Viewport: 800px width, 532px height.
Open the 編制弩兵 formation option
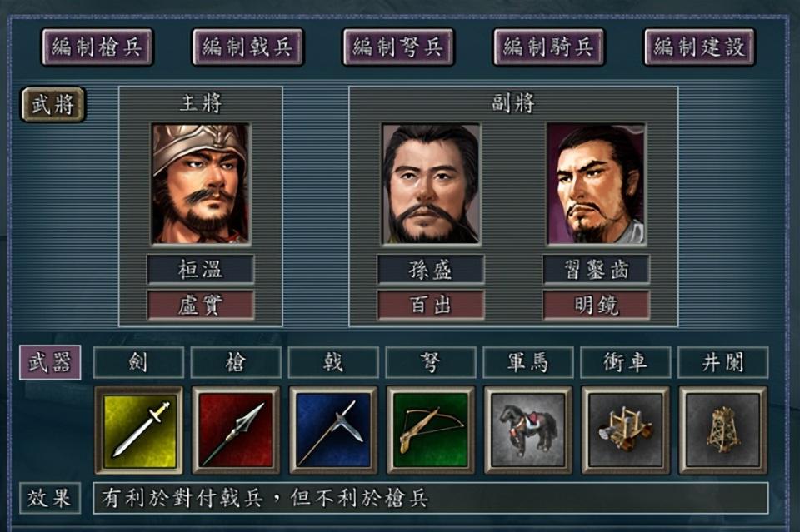(398, 47)
